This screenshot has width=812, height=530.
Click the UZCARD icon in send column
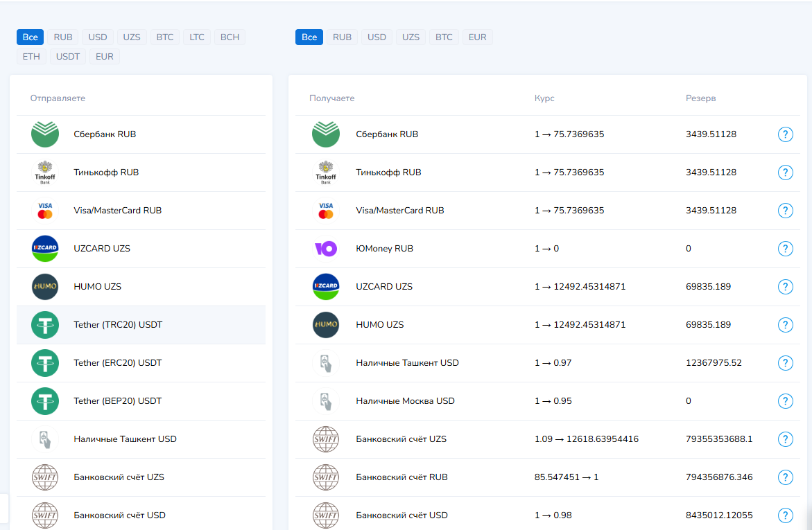[x=45, y=249]
